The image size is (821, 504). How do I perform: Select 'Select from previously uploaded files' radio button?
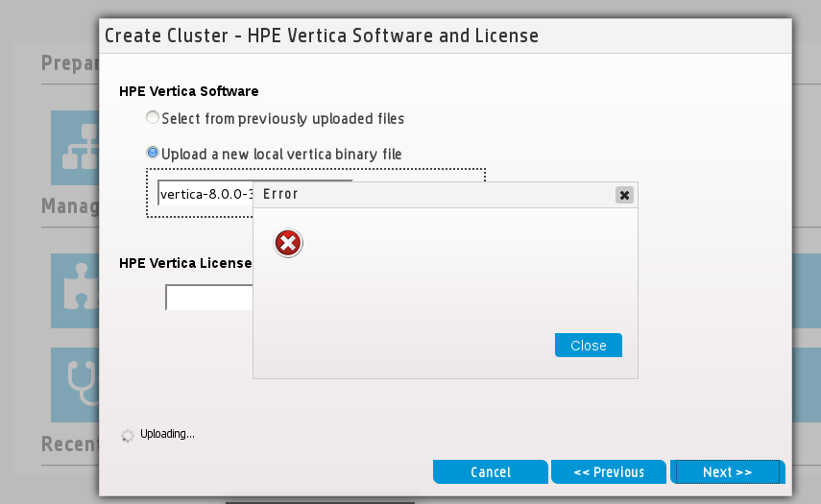153,117
